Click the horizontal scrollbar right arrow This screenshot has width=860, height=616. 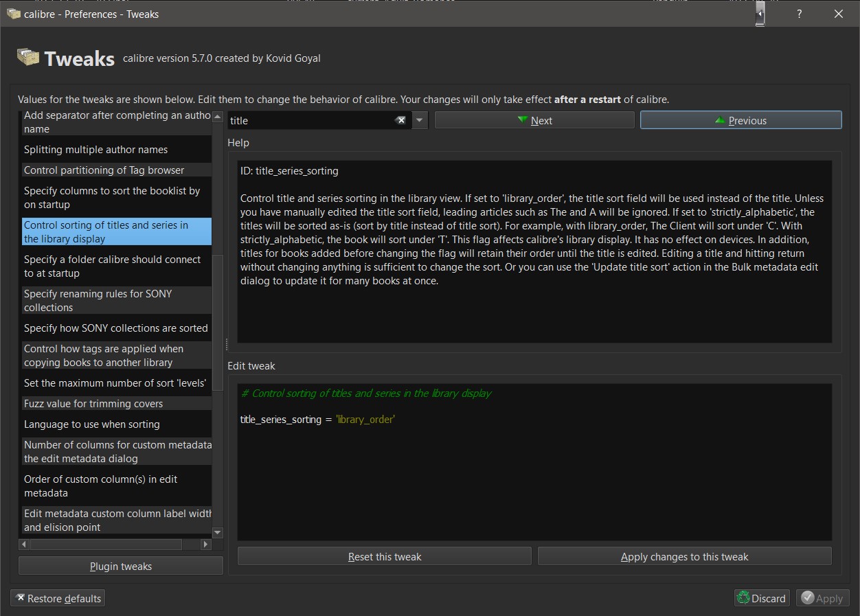(205, 545)
